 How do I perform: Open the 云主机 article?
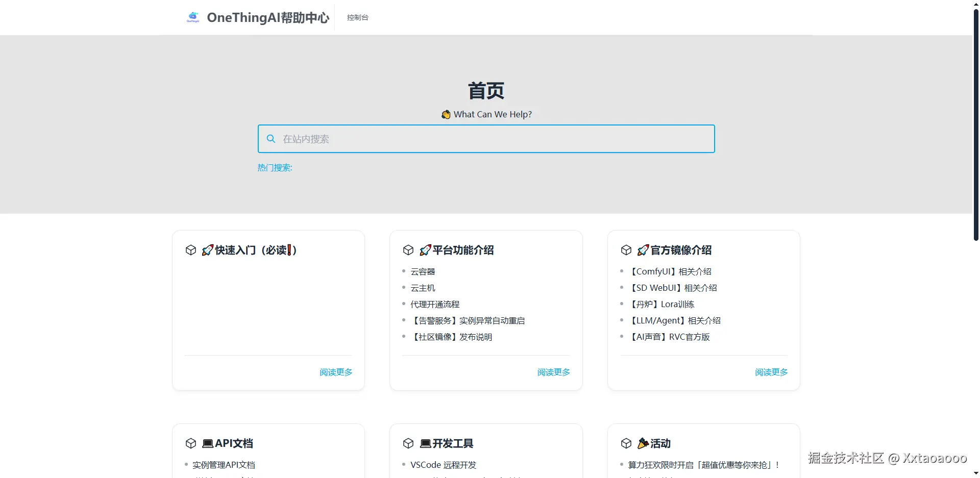pyautogui.click(x=423, y=288)
